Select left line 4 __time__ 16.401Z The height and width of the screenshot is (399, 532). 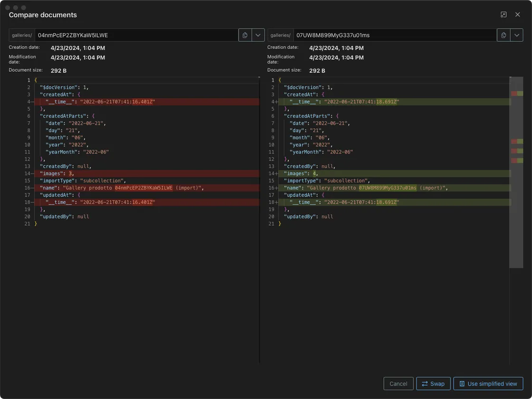pyautogui.click(x=147, y=102)
